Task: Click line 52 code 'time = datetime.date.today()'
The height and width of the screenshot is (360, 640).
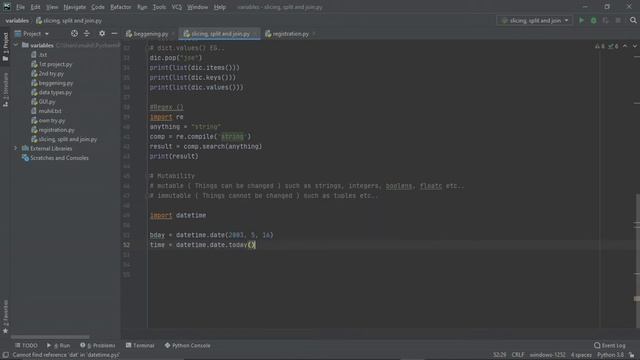Action: pos(202,245)
